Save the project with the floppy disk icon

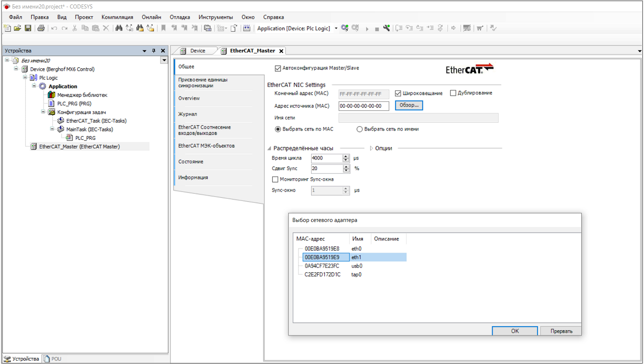(x=28, y=28)
